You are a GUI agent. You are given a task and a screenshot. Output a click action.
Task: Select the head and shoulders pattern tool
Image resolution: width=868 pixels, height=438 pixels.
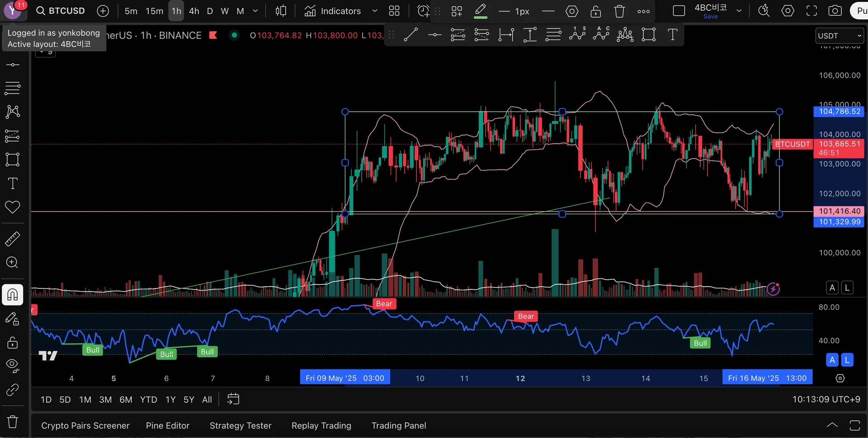click(625, 35)
